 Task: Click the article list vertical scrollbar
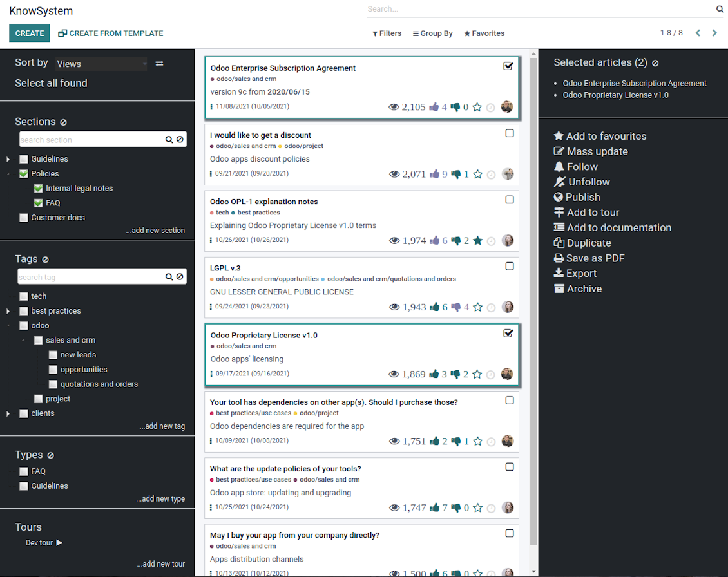tap(533, 302)
